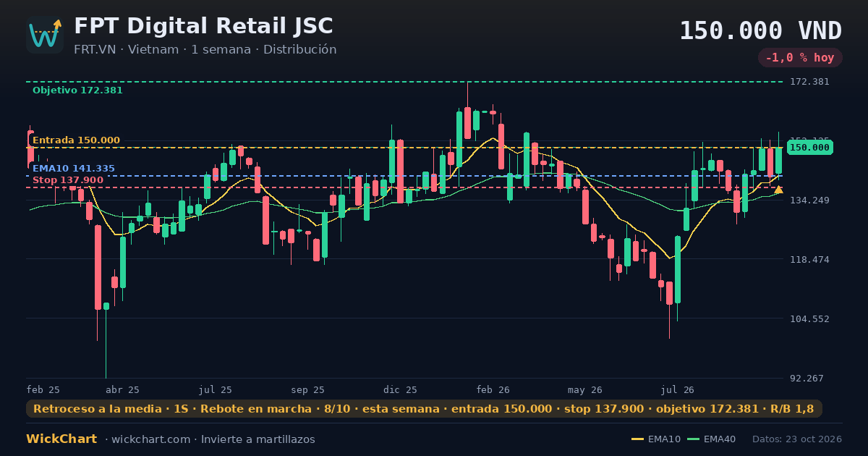This screenshot has width=868, height=456.
Task: Click the orange triangle marker near the stop line
Action: (778, 190)
